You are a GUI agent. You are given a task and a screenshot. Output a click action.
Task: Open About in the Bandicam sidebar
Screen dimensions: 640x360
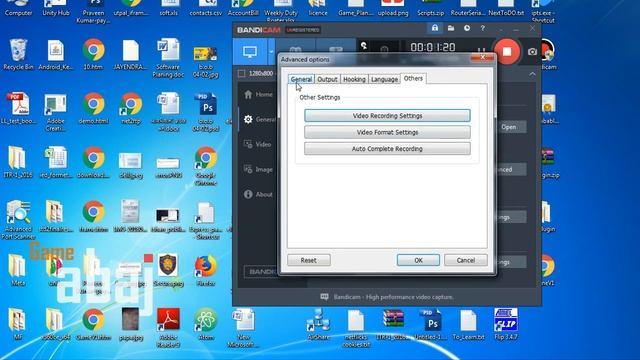(x=258, y=194)
